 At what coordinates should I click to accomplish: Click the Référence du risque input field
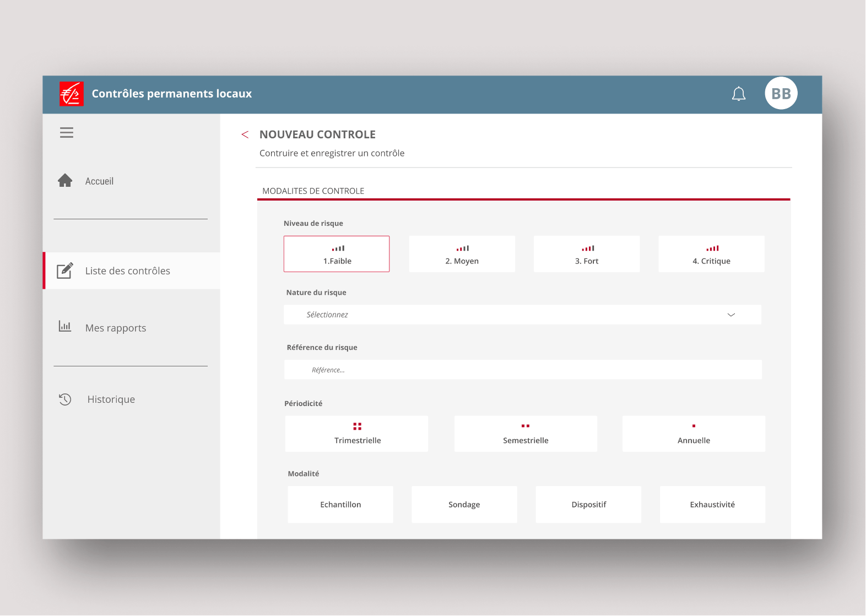(x=523, y=370)
